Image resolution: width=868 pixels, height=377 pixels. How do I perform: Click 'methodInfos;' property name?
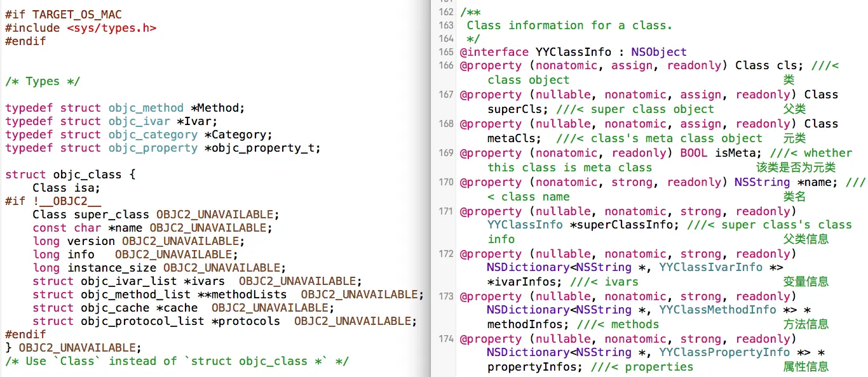click(529, 324)
